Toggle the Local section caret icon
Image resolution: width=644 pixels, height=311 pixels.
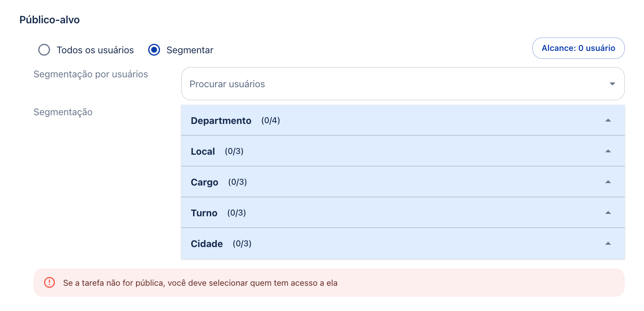pyautogui.click(x=608, y=151)
